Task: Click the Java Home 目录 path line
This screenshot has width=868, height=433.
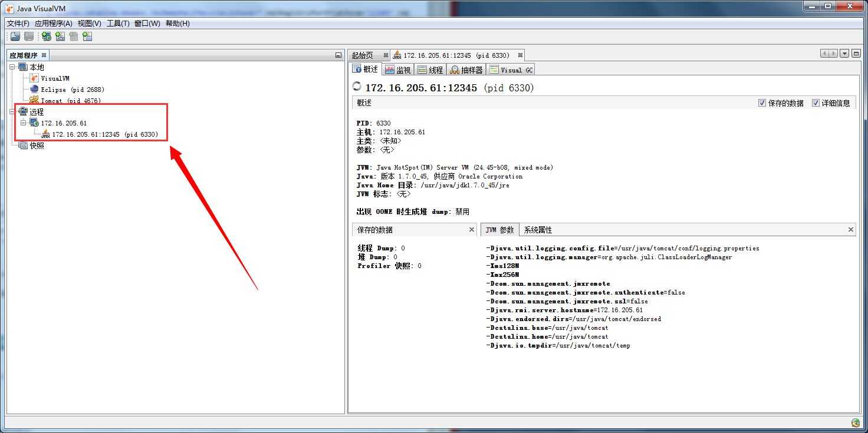Action: pos(433,185)
